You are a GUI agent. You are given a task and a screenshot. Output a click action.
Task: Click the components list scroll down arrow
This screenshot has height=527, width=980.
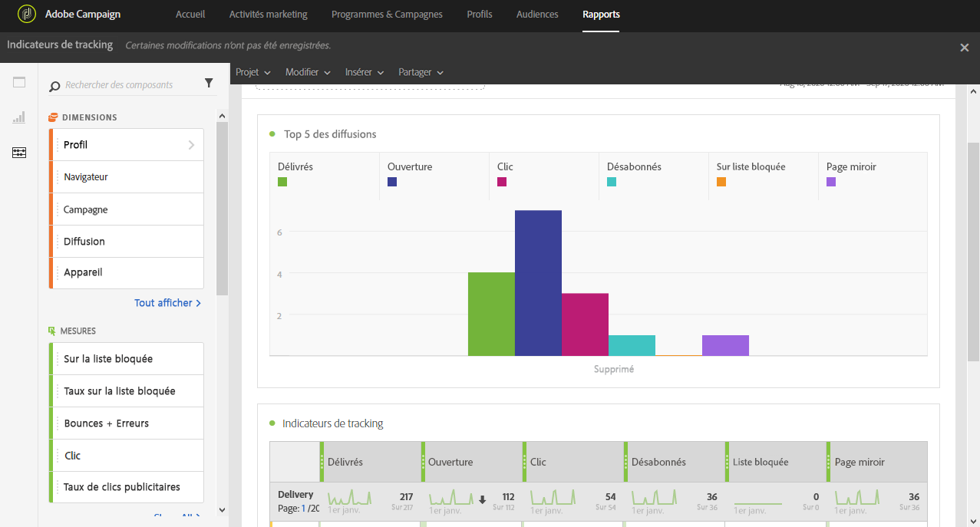[222, 509]
